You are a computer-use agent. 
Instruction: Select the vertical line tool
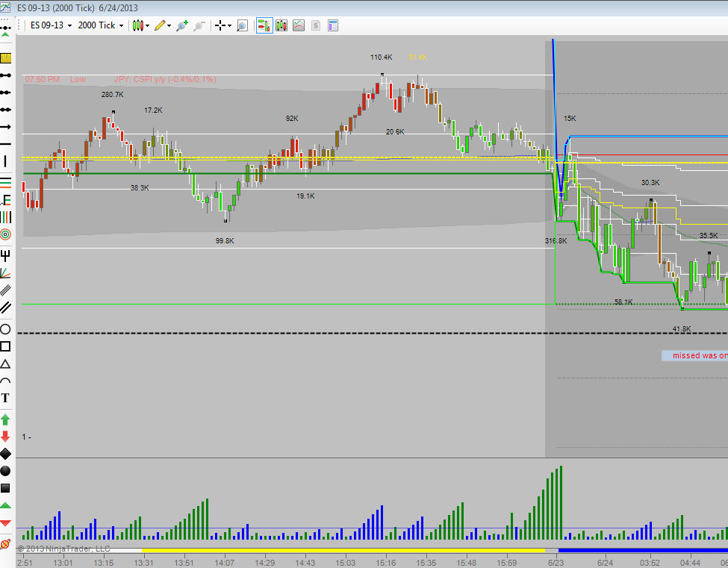[5, 161]
